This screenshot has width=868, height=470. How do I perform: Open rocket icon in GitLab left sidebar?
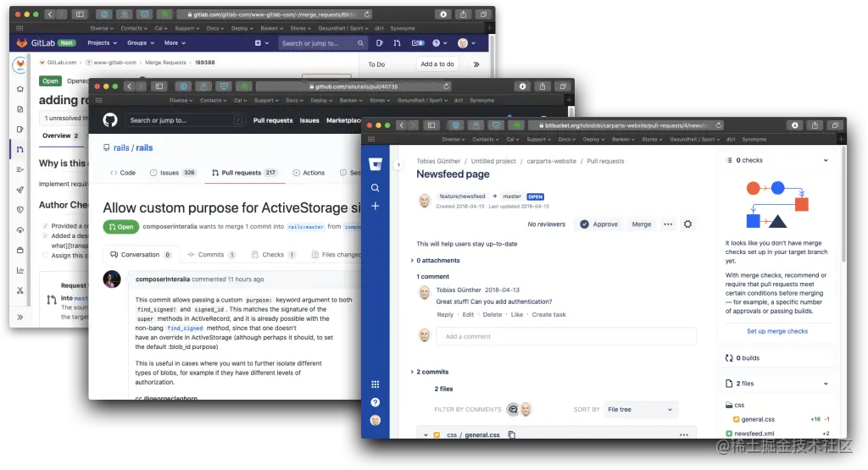[x=20, y=190]
